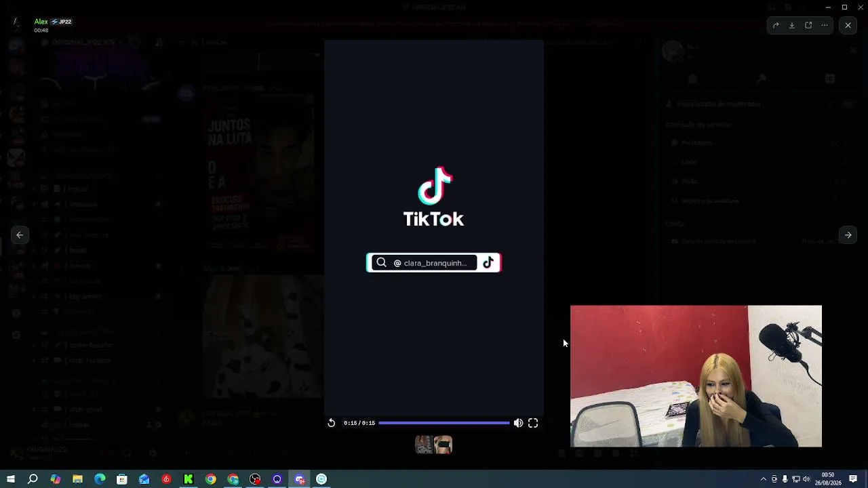The image size is (868, 488).
Task: Click the TikTok logo in the video
Action: click(x=434, y=197)
